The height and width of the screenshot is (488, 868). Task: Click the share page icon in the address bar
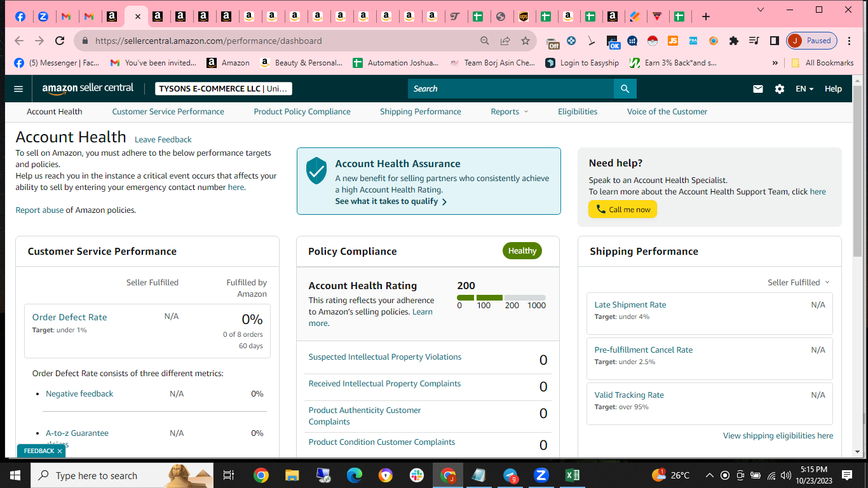click(505, 41)
